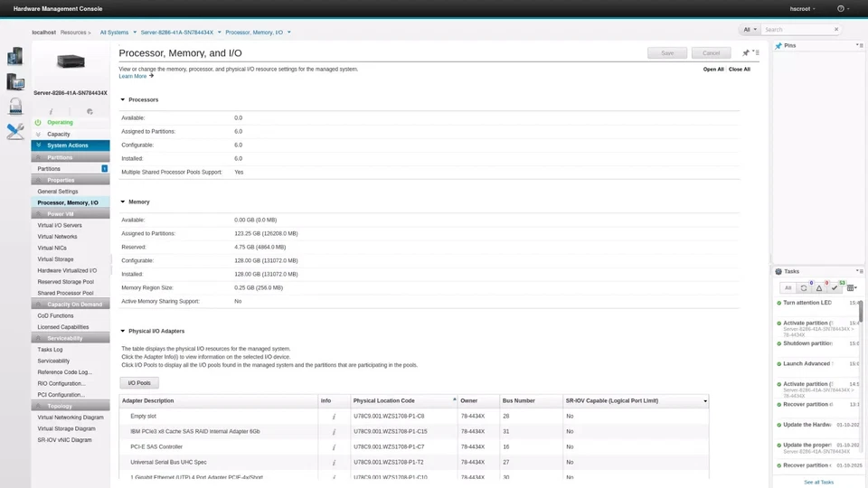The height and width of the screenshot is (488, 868).
Task: Click info icon for Empty slot adapter
Action: 334,417
